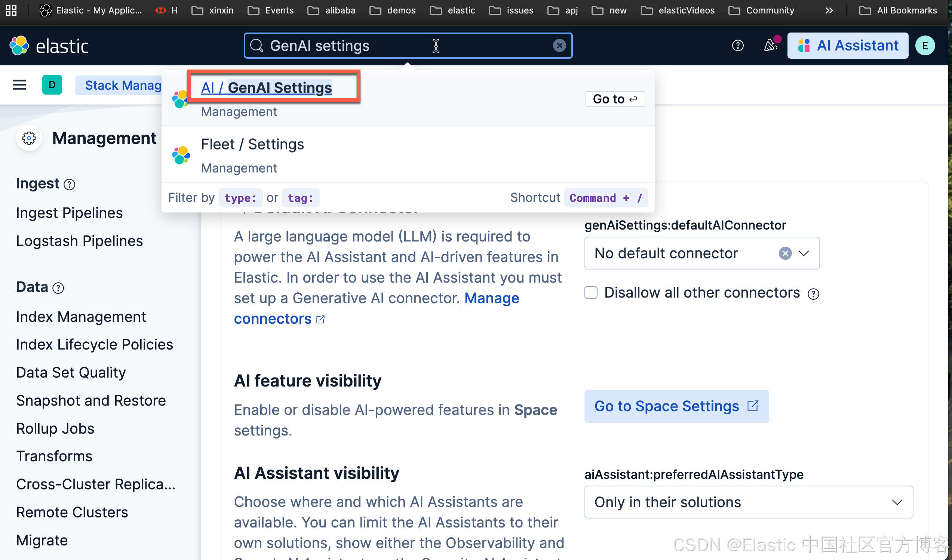Enable Disallow all other connectors checkbox
The image size is (952, 560).
coord(591,293)
